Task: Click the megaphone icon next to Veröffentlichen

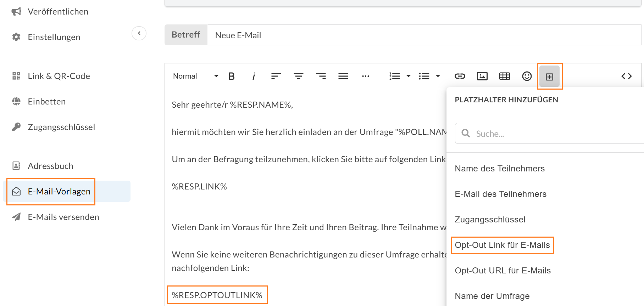Action: (16, 12)
